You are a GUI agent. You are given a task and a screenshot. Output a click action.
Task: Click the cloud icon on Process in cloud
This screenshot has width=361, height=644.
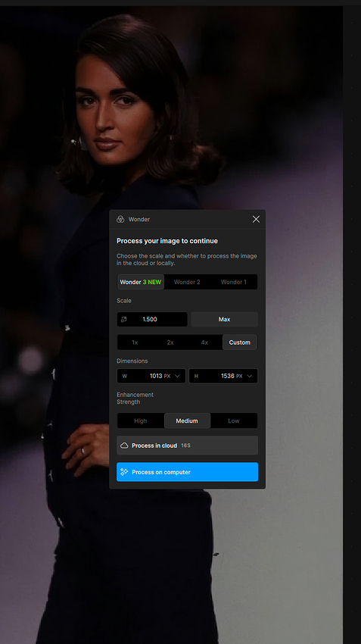124,445
